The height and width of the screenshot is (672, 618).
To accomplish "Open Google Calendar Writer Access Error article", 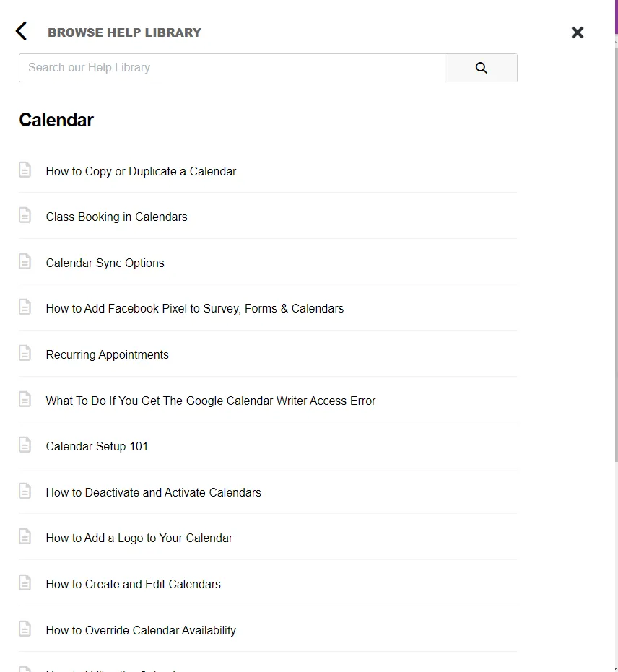I will pos(210,401).
